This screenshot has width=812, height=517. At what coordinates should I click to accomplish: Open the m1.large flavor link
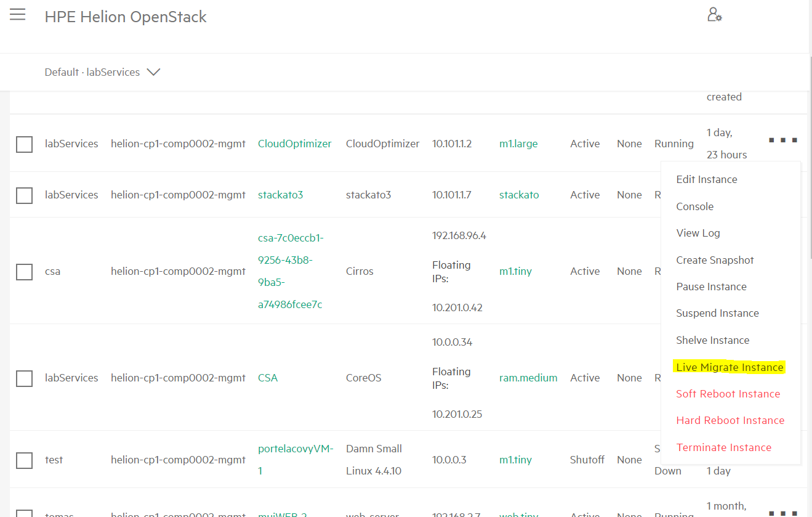tap(518, 144)
